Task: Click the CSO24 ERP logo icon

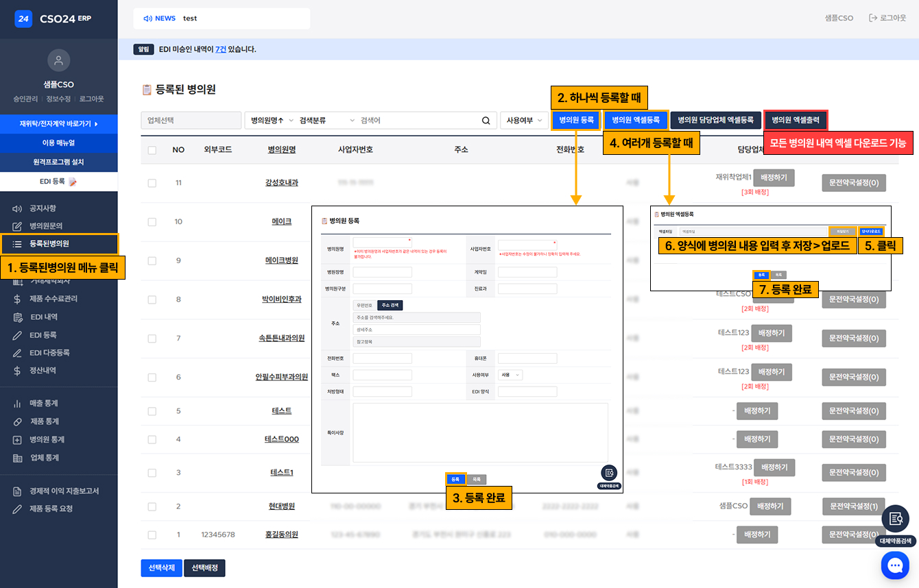Action: [x=24, y=19]
